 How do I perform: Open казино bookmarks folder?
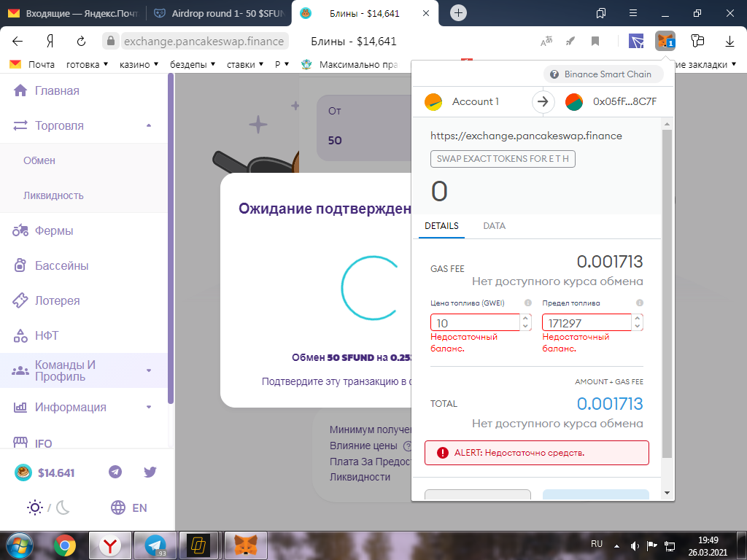pyautogui.click(x=139, y=64)
